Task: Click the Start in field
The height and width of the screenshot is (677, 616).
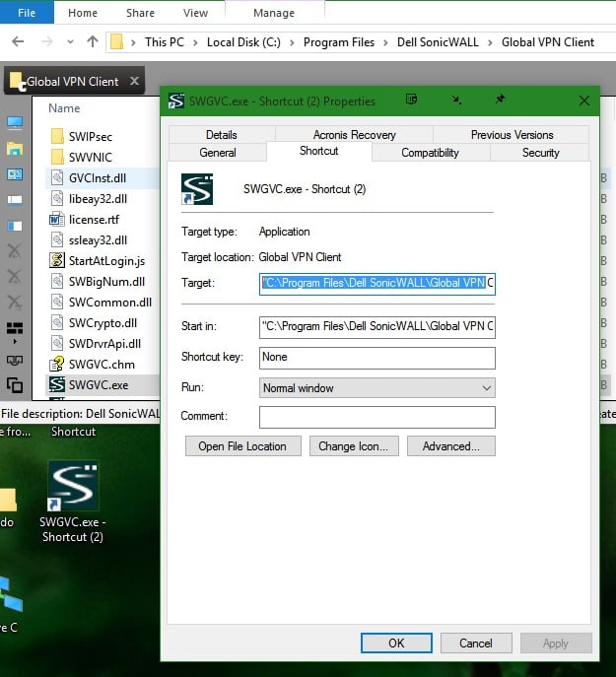Action: click(x=377, y=327)
